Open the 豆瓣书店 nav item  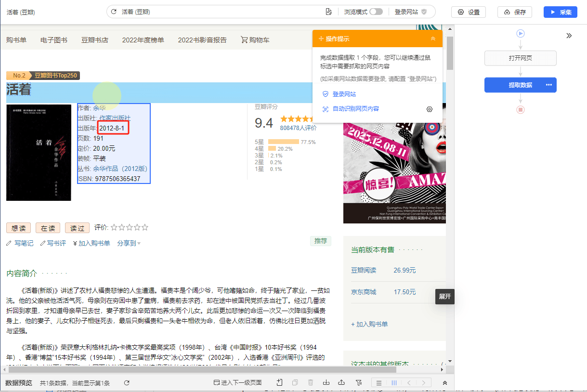pyautogui.click(x=95, y=40)
